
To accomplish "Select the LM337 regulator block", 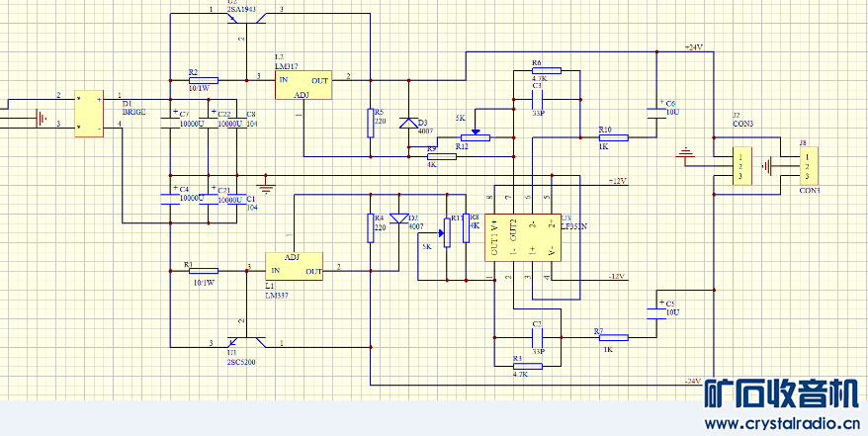I will 294,267.
